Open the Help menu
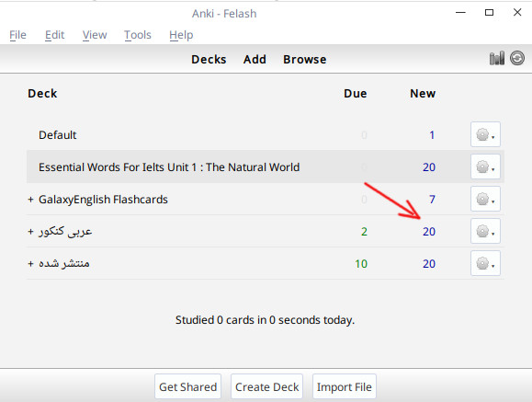 [x=181, y=35]
